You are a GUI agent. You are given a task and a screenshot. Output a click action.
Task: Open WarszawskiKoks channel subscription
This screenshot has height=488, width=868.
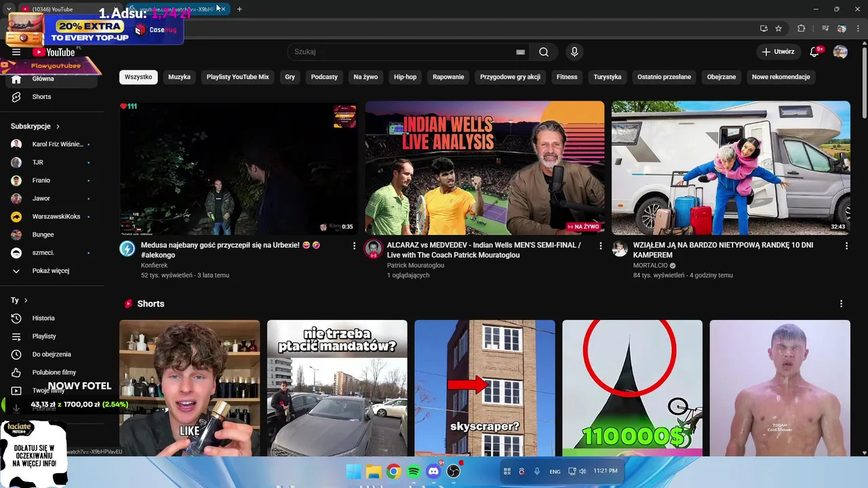[52, 217]
